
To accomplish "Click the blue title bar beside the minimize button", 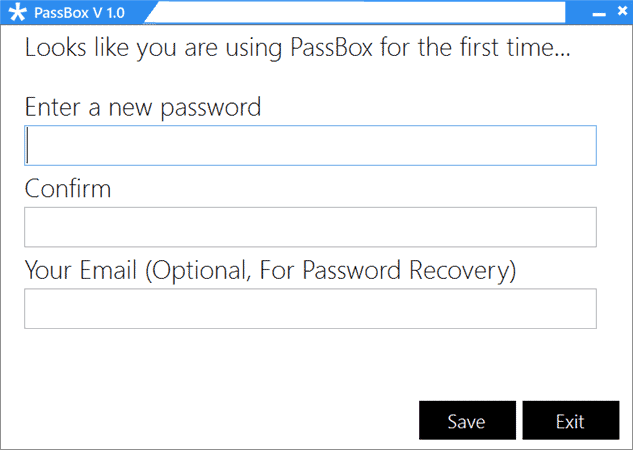I will (579, 13).
